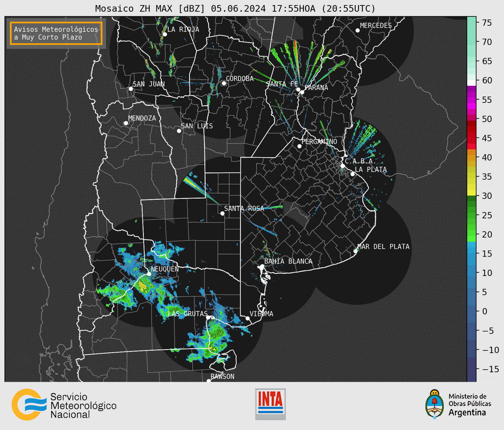Click the 75 dBZ value on colorbar

486,23
